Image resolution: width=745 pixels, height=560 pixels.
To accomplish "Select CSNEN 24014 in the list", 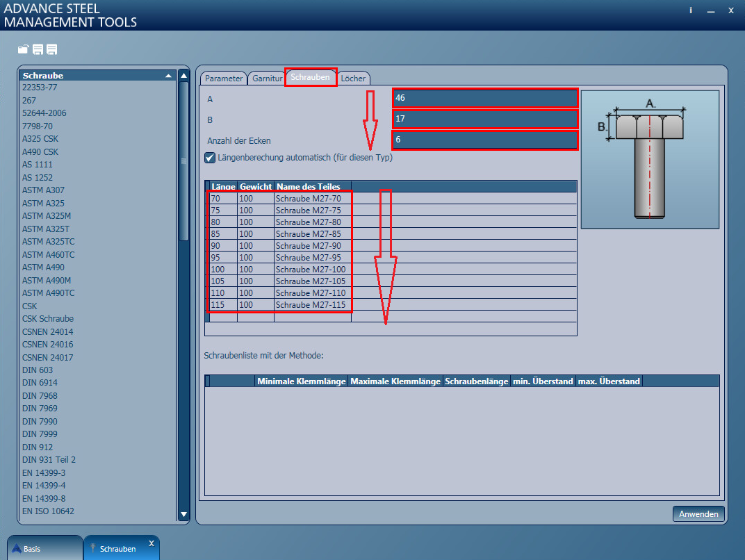I will click(x=47, y=331).
